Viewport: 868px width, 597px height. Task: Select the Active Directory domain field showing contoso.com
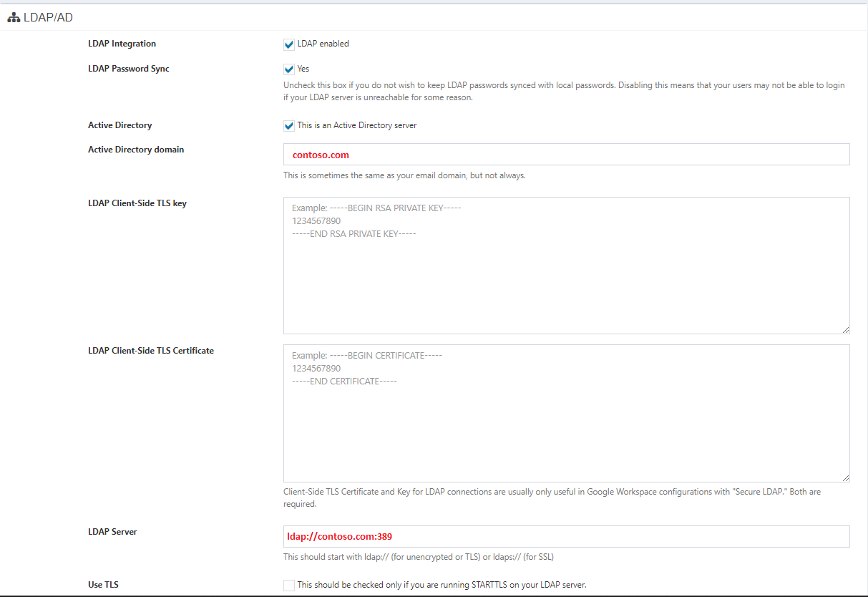pyautogui.click(x=565, y=154)
